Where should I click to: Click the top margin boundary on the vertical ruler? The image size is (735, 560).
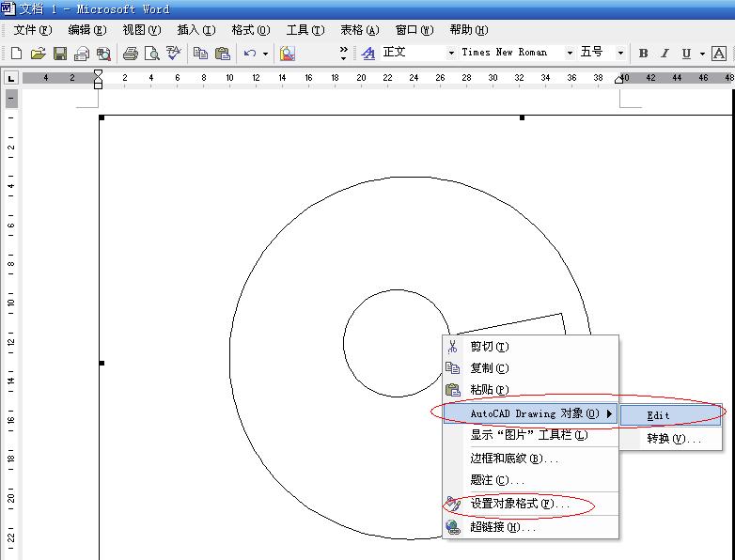11,108
